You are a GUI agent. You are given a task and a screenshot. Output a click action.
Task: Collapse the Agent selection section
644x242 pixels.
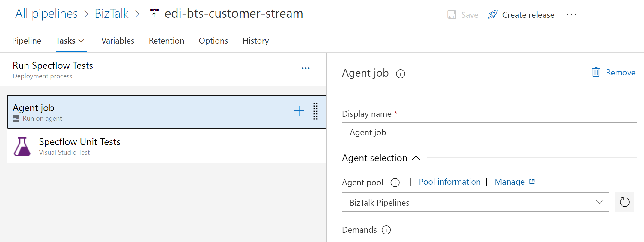click(x=416, y=158)
